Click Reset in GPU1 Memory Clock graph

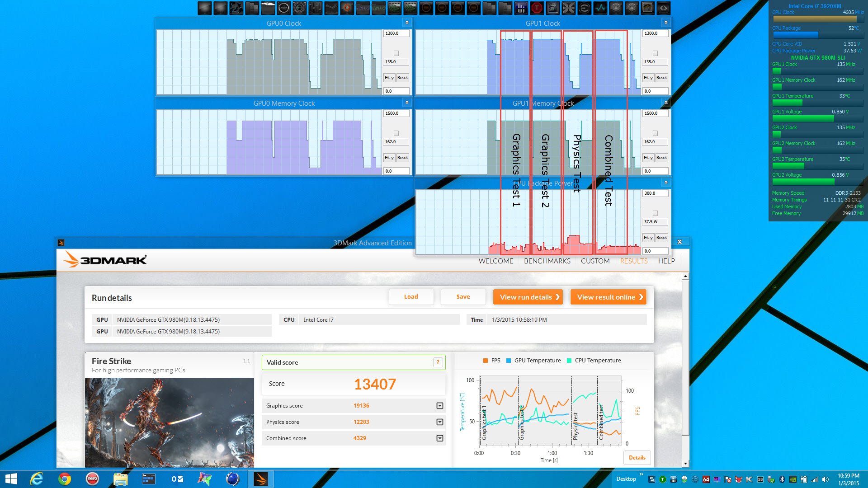click(x=661, y=158)
